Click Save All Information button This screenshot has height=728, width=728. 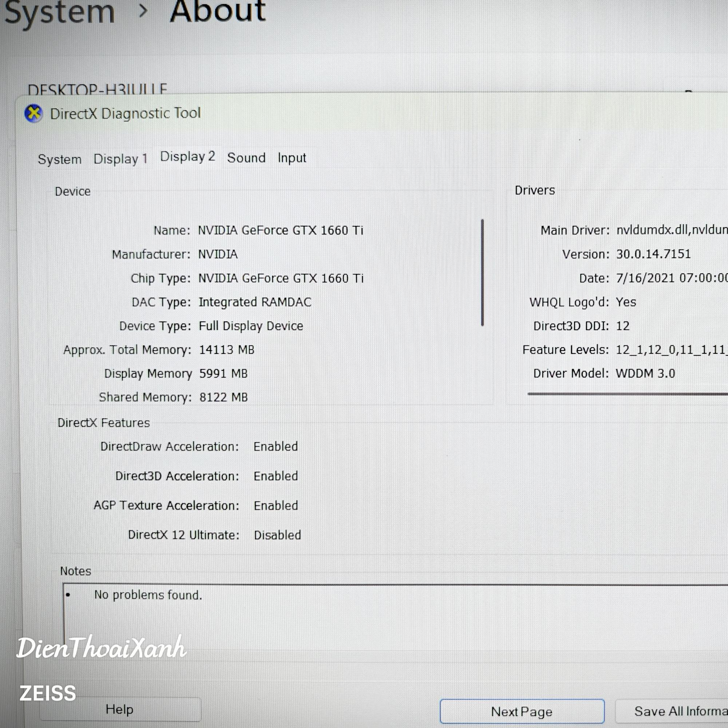tap(672, 711)
